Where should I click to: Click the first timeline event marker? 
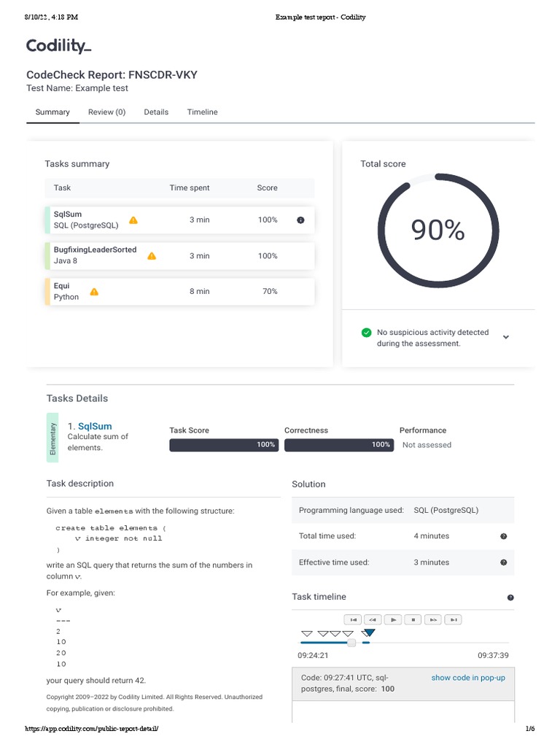(x=307, y=634)
